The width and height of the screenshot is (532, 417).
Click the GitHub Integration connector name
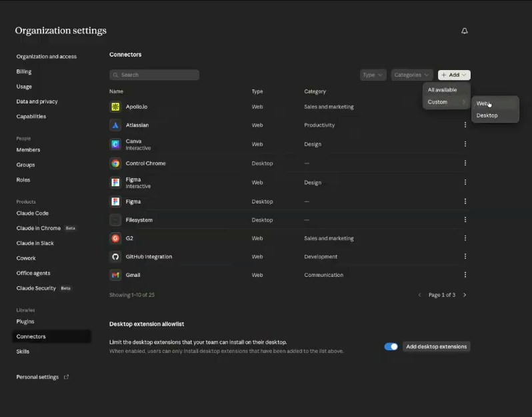[149, 256]
